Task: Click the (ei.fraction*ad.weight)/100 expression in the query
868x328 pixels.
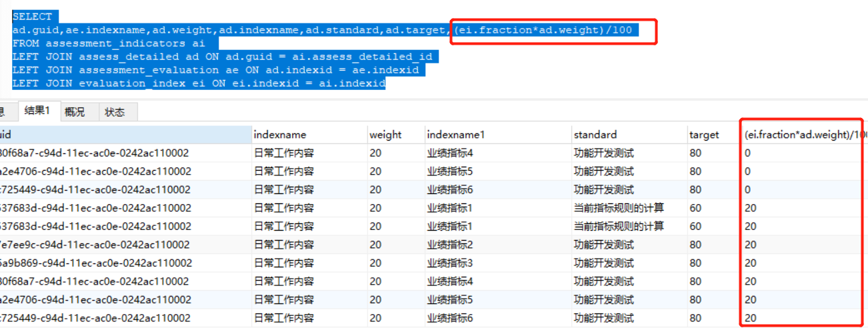Action: 542,30
